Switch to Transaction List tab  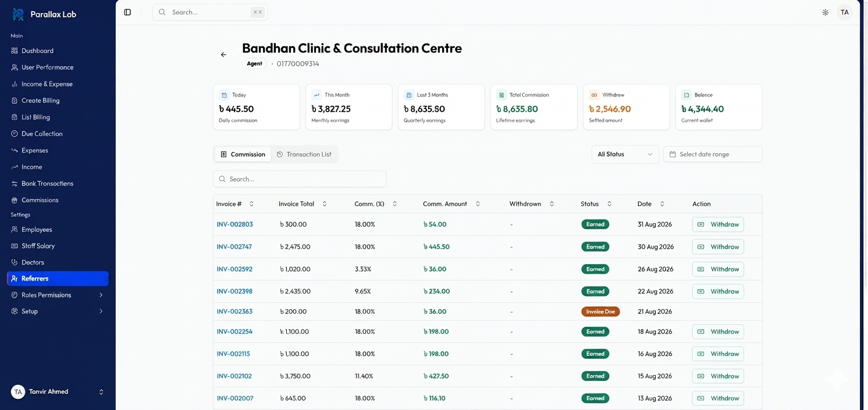coord(304,154)
